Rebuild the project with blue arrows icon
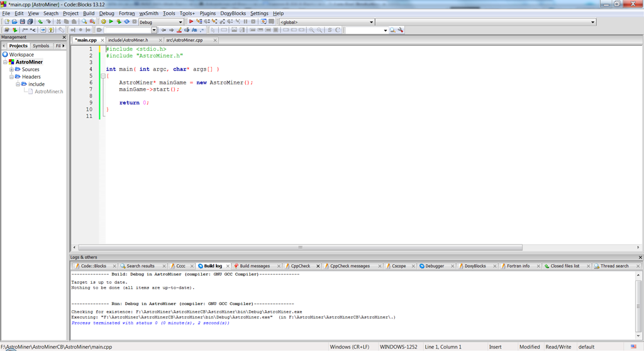The width and height of the screenshot is (644, 351). coord(126,22)
